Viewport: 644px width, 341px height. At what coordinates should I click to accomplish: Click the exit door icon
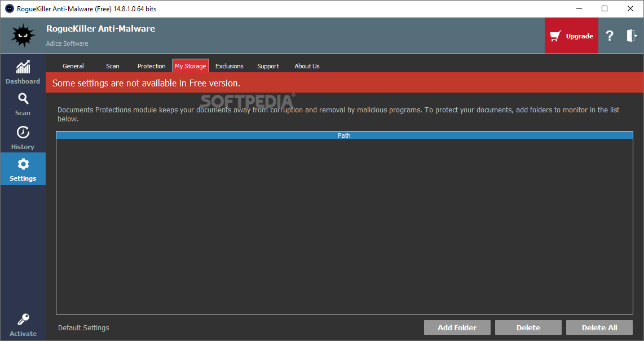coord(631,36)
